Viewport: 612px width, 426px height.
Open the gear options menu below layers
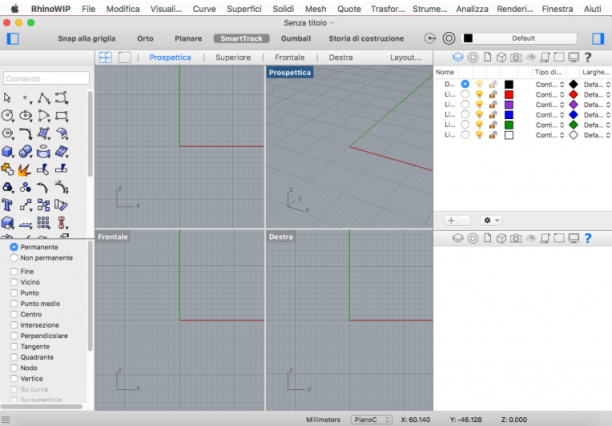tap(491, 220)
